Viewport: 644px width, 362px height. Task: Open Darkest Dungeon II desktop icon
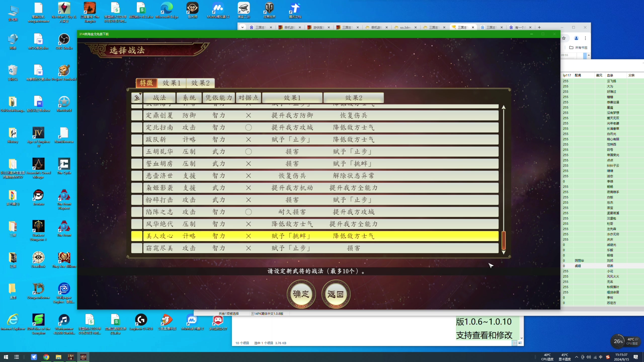38,231
